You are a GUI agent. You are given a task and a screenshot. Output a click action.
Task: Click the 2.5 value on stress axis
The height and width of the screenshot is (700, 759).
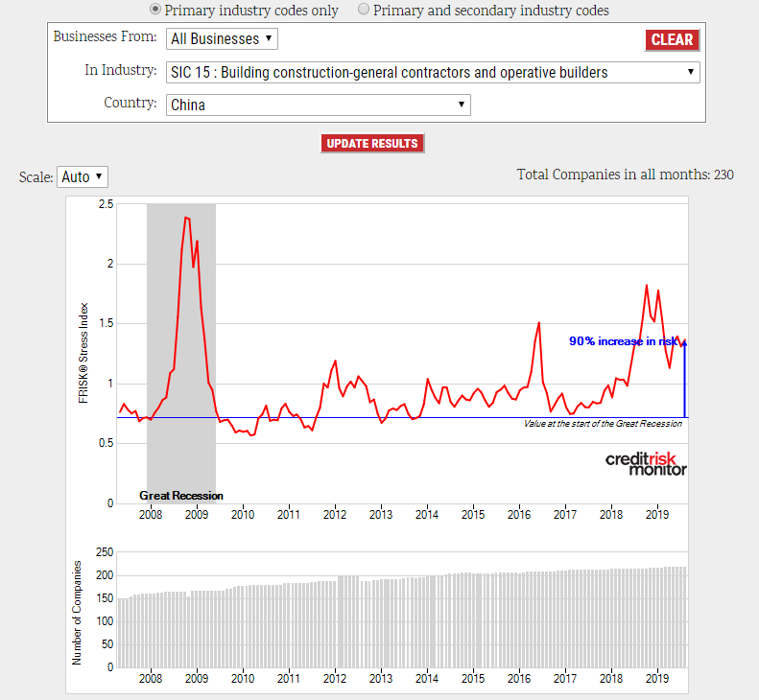(106, 204)
